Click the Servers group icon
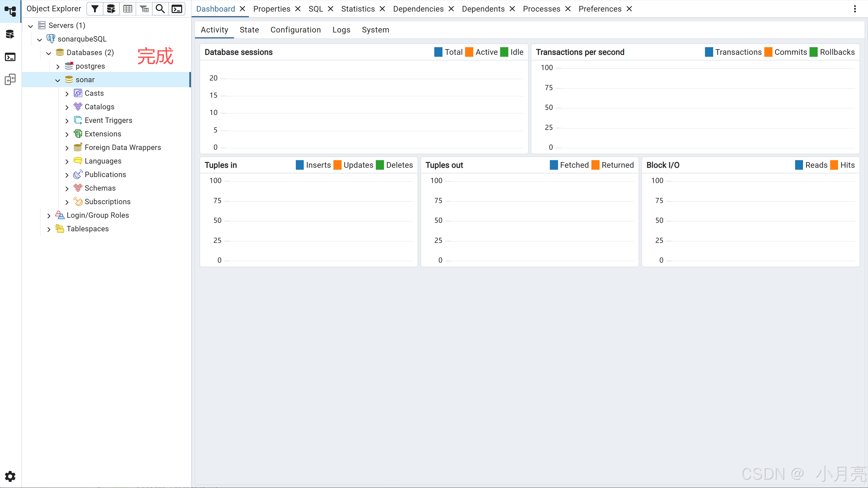 pos(42,25)
